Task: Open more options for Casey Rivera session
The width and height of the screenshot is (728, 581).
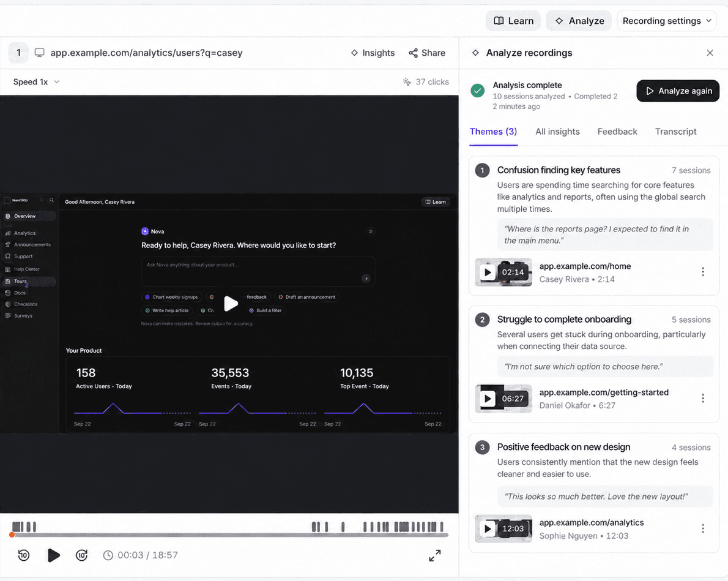Action: click(x=703, y=272)
